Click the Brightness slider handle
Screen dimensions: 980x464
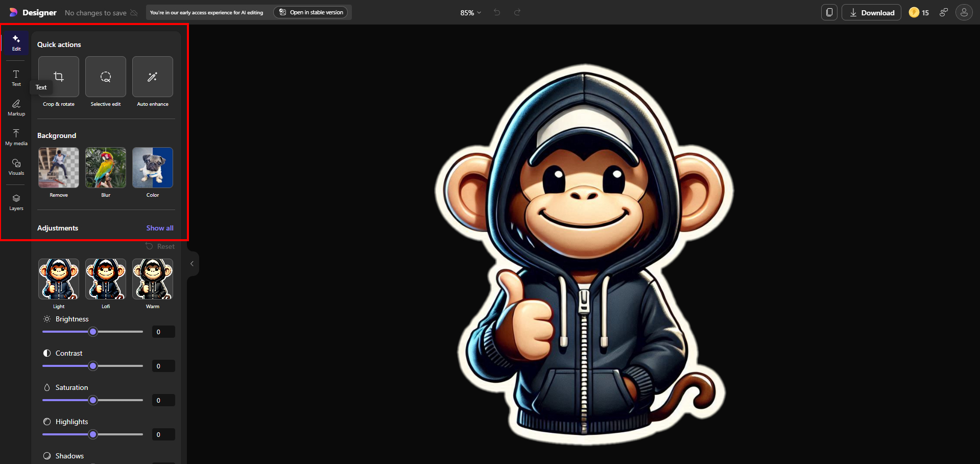[x=93, y=332]
